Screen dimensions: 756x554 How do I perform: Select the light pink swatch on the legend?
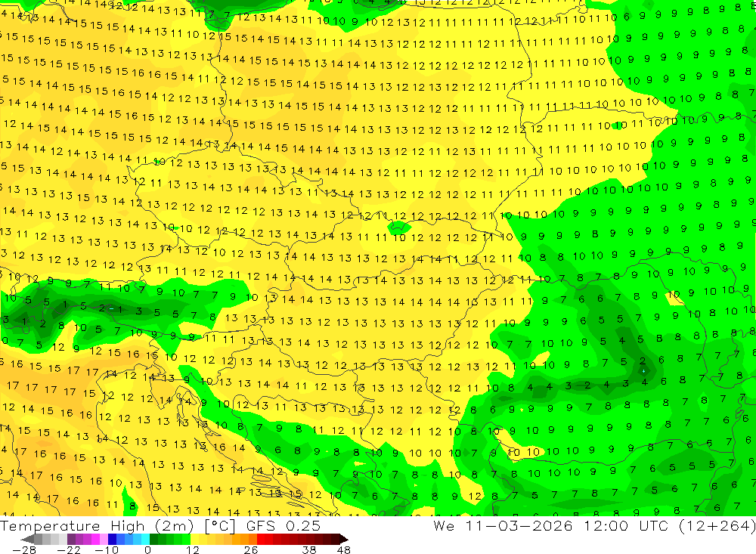tap(104, 540)
